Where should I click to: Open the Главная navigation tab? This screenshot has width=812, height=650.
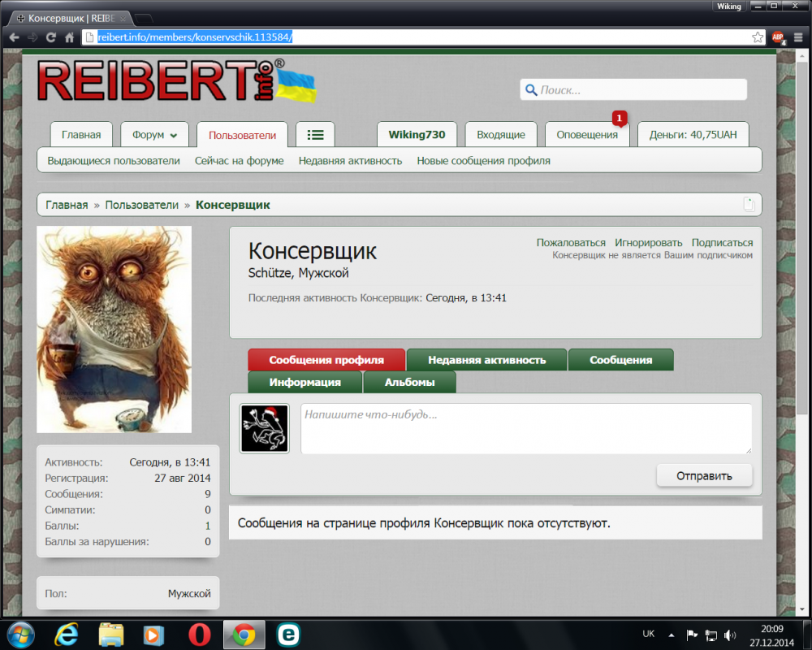pyautogui.click(x=81, y=135)
